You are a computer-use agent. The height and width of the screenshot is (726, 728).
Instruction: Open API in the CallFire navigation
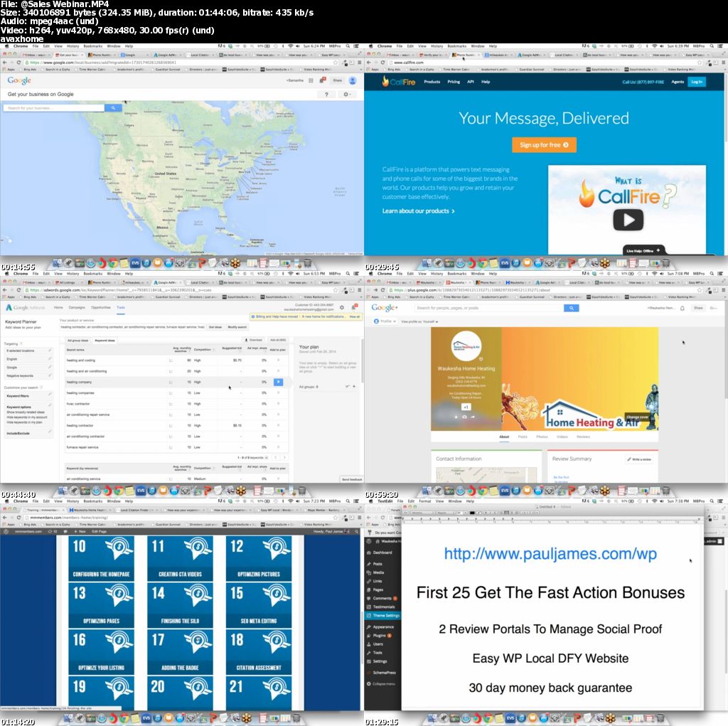(x=471, y=82)
